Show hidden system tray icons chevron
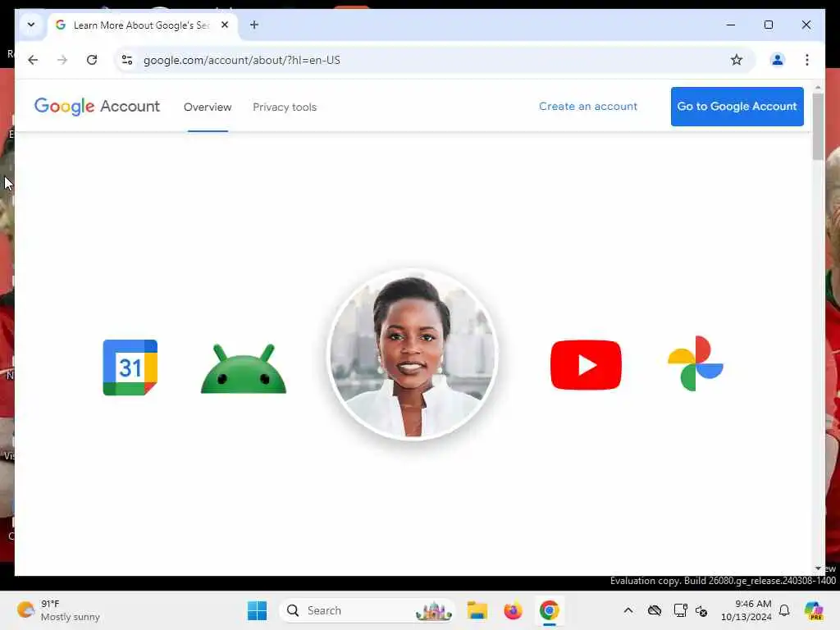Viewport: 840px width, 630px height. click(x=628, y=610)
